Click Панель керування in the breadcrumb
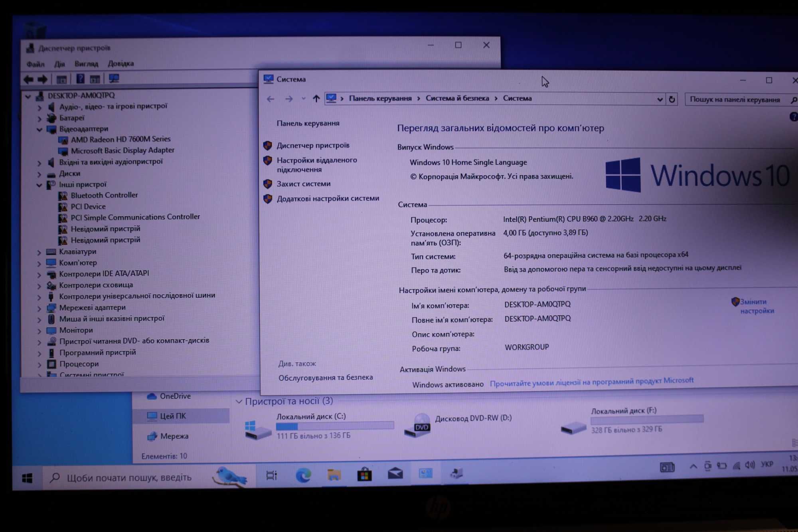798x532 pixels. click(x=380, y=98)
